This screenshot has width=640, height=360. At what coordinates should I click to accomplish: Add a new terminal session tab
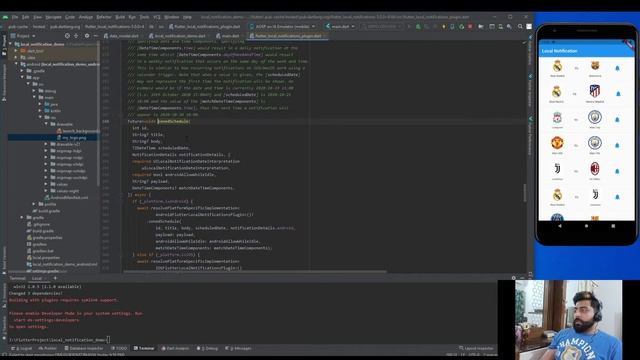55,278
